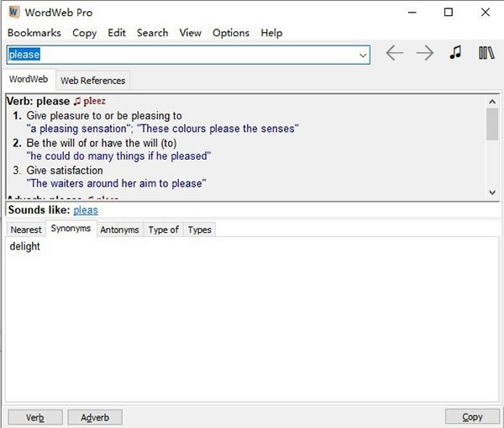Expand the search word dropdown list

pos(363,55)
